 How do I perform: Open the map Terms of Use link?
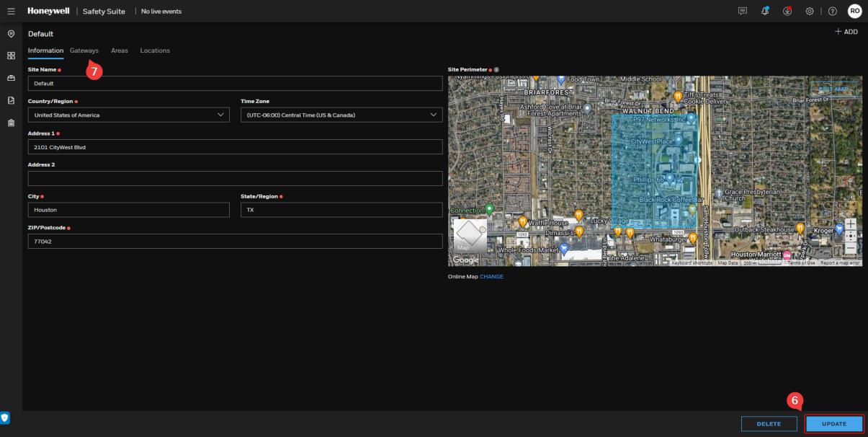click(x=801, y=263)
